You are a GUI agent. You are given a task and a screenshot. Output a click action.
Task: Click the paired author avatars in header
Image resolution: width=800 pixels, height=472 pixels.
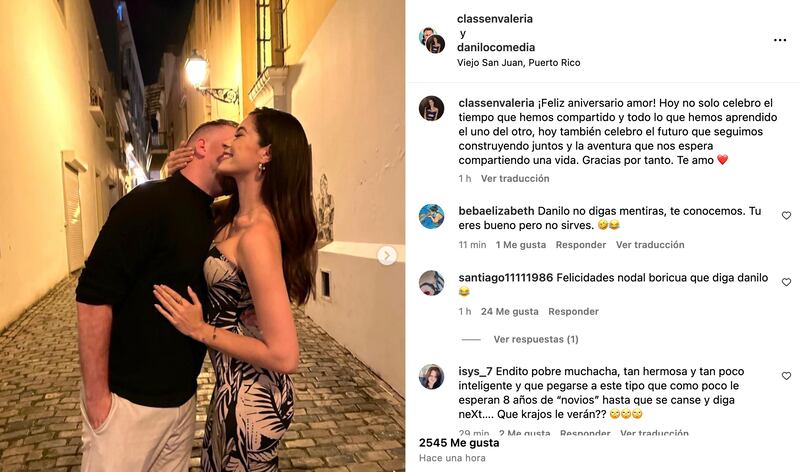click(x=432, y=40)
